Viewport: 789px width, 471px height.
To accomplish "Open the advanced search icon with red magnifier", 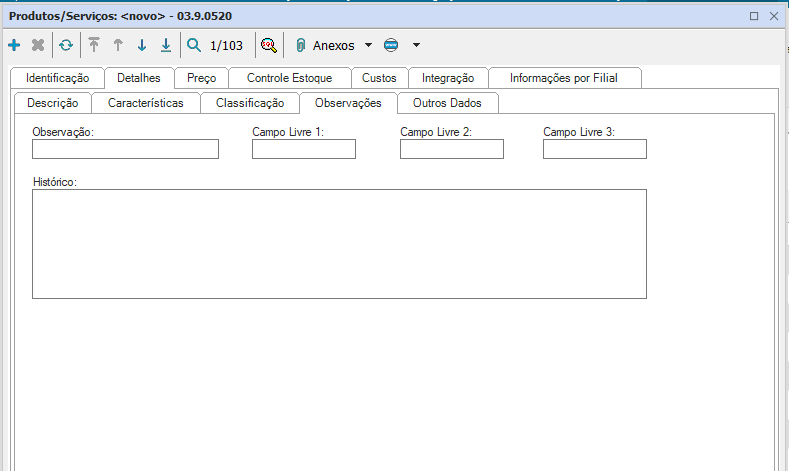I will pos(268,45).
